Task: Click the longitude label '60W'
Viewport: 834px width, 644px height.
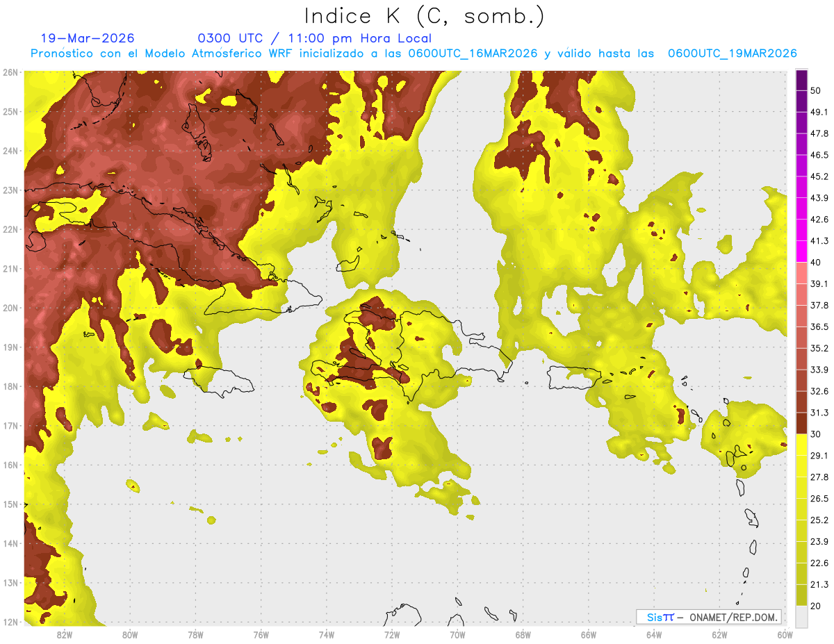Action: 785,634
